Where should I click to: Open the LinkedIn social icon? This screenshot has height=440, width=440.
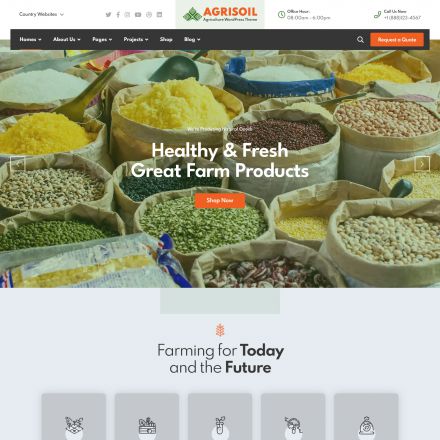pos(159,15)
